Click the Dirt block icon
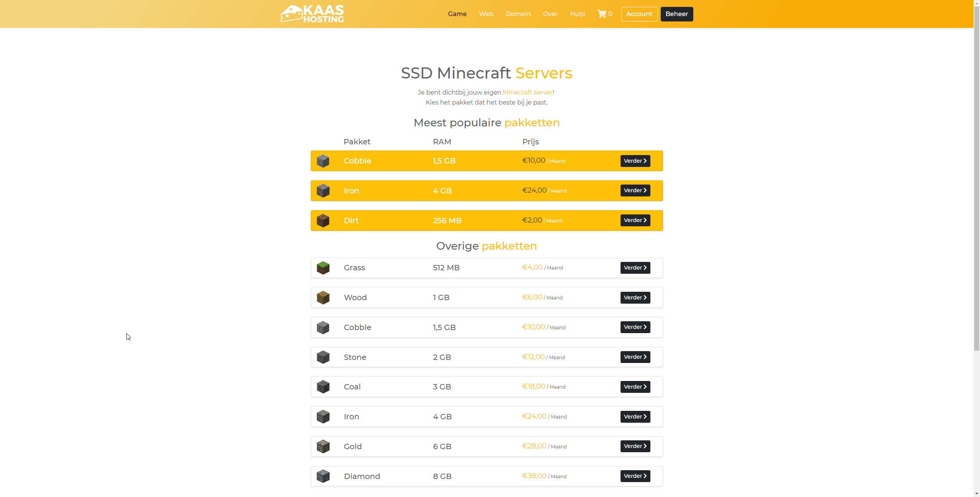Viewport: 980px width, 497px height. (323, 221)
